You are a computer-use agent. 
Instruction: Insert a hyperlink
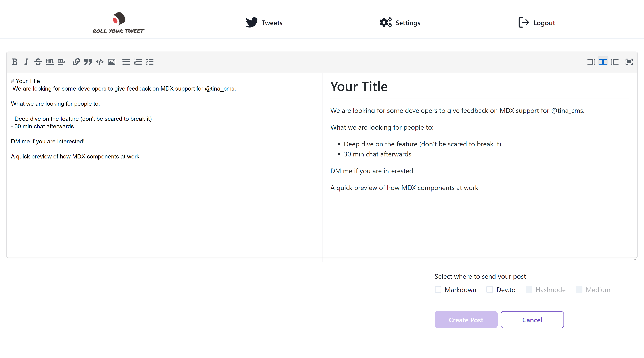pos(76,62)
